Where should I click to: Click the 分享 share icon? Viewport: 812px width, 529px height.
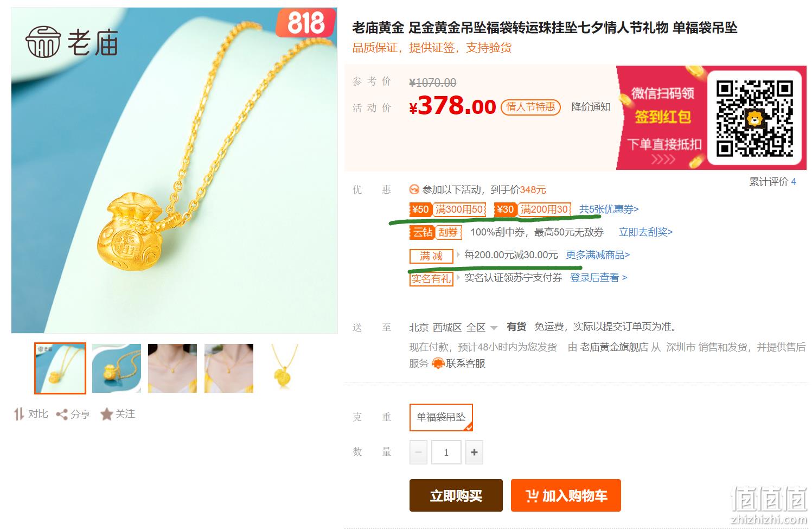62,415
